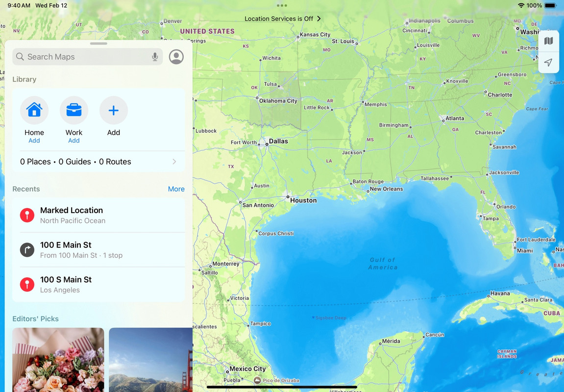The width and height of the screenshot is (564, 392).
Task: Tap the Wi-Fi status icon
Action: point(521,5)
